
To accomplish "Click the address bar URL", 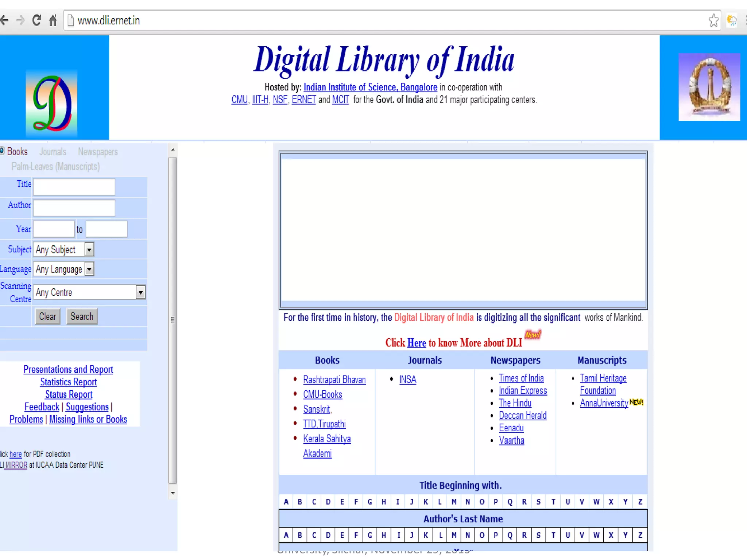I will (109, 20).
